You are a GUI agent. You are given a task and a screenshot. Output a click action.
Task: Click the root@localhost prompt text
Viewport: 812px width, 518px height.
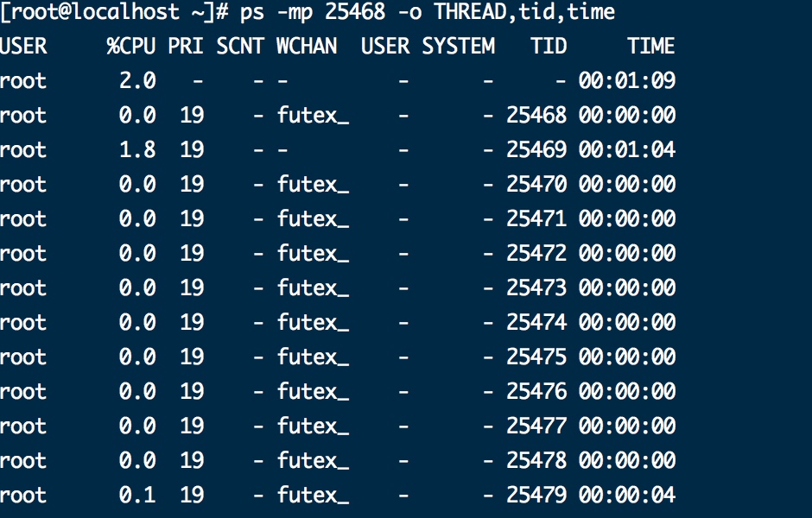click(x=95, y=11)
